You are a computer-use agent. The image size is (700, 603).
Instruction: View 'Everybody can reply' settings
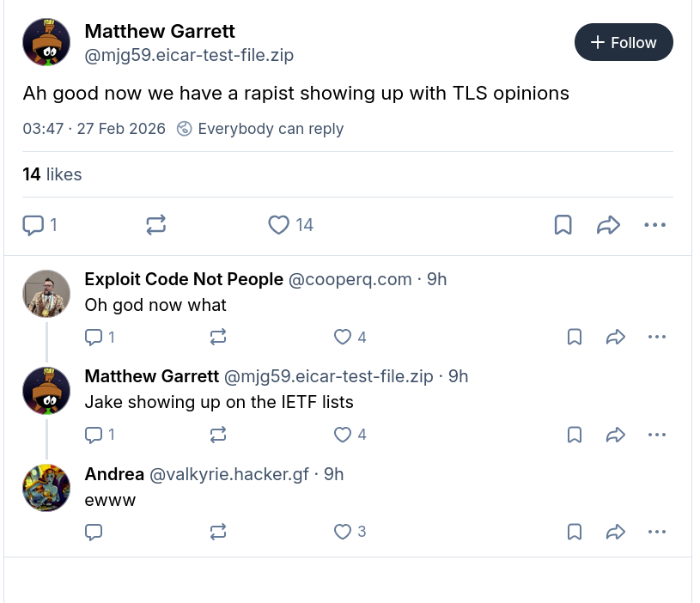(260, 129)
